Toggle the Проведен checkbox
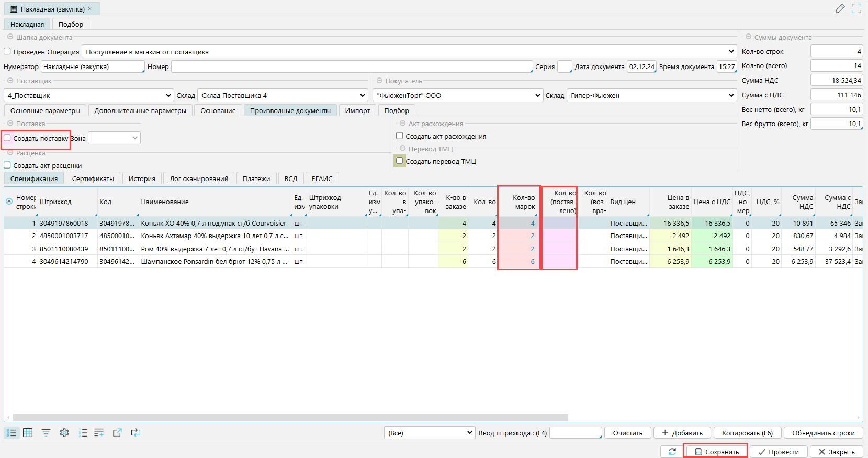 tap(7, 52)
